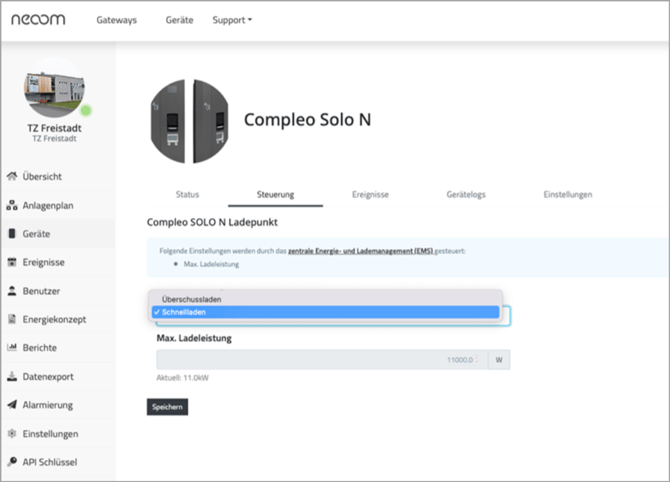
Task: Switch to the Steuerung tab
Action: (x=275, y=194)
